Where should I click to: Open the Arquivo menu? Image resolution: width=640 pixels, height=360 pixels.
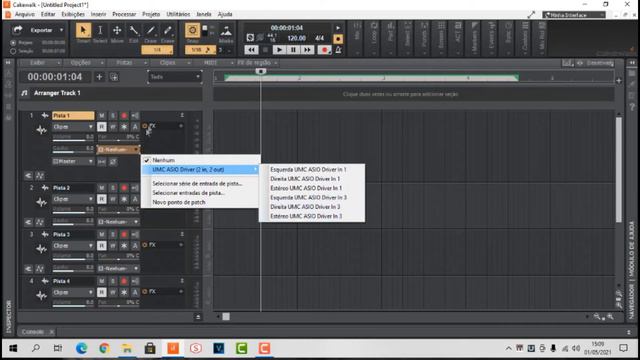coord(24,14)
